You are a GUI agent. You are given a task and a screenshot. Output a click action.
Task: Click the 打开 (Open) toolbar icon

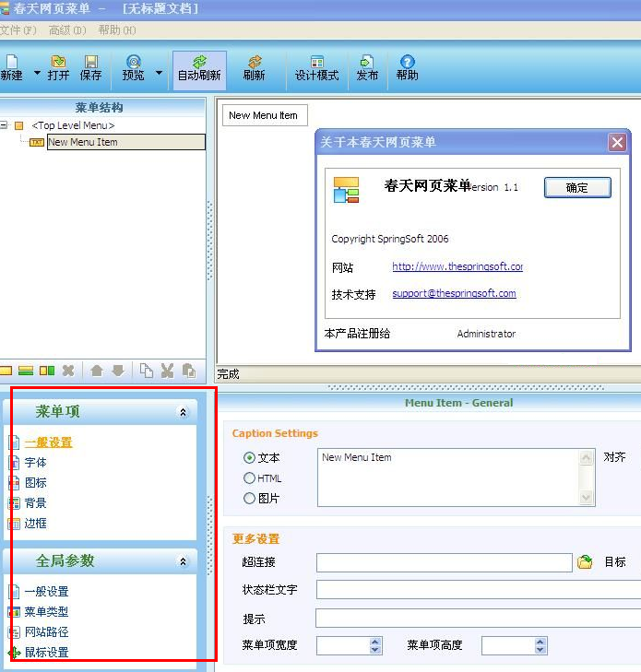click(x=58, y=67)
